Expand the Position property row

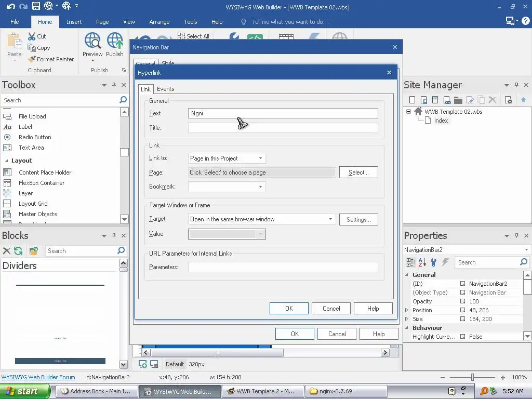[406, 310]
